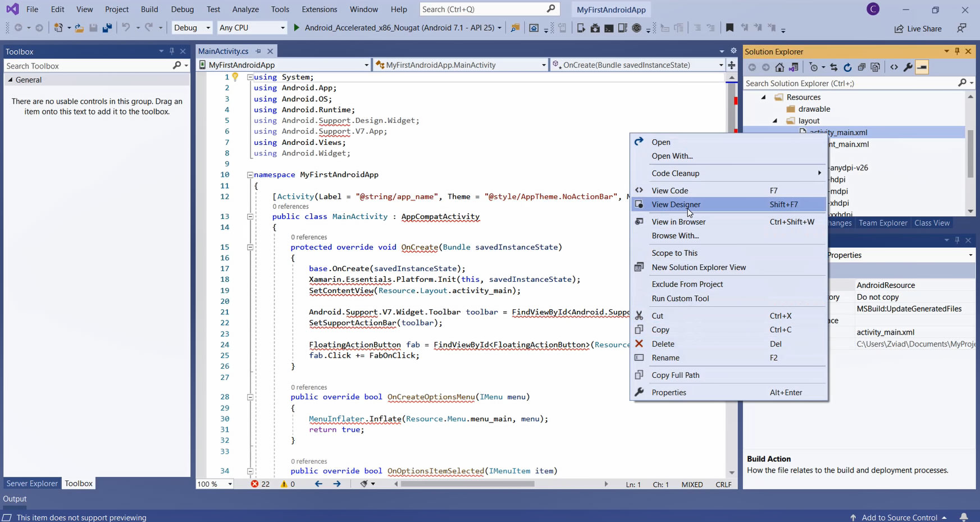The width and height of the screenshot is (980, 522).
Task: Refresh the Solution Explorer tree
Action: 847,67
